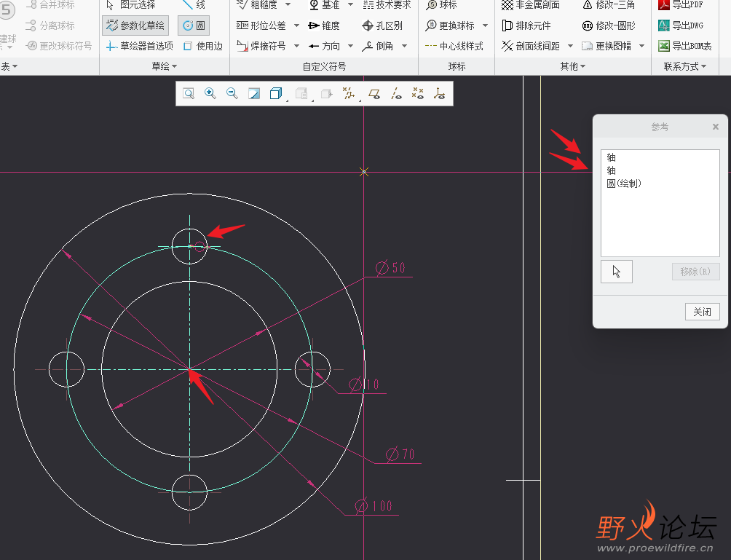The width and height of the screenshot is (731, 560).
Task: Expand the 其他 ribbon group menu
Action: (572, 66)
